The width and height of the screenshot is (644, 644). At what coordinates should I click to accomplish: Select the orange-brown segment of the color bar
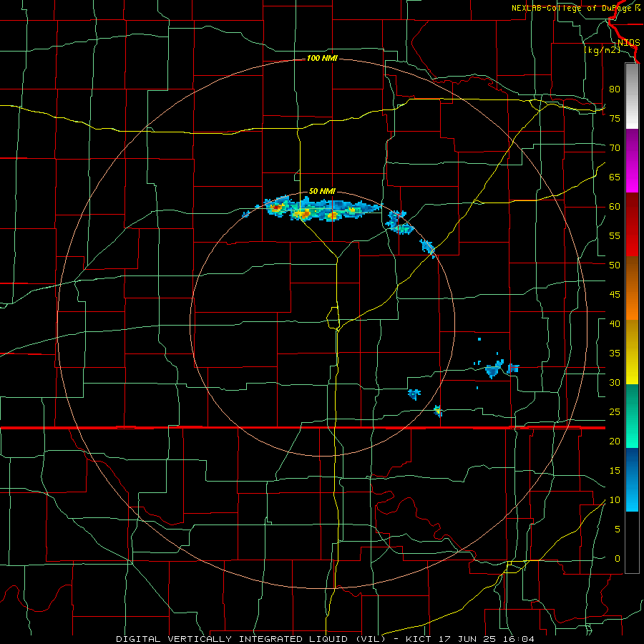pyautogui.click(x=632, y=288)
